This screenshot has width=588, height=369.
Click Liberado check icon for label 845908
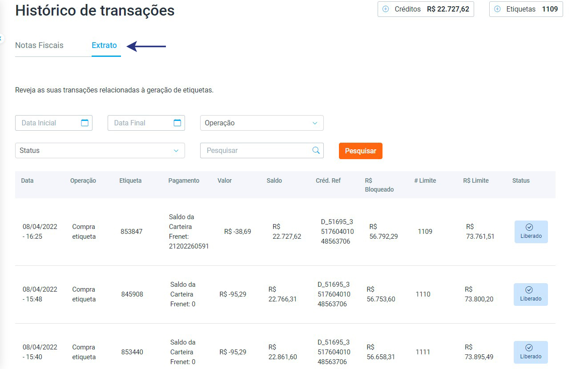coord(529,290)
